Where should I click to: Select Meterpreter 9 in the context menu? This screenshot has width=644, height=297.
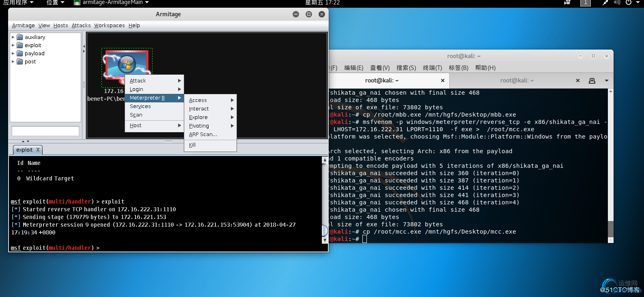coord(155,98)
